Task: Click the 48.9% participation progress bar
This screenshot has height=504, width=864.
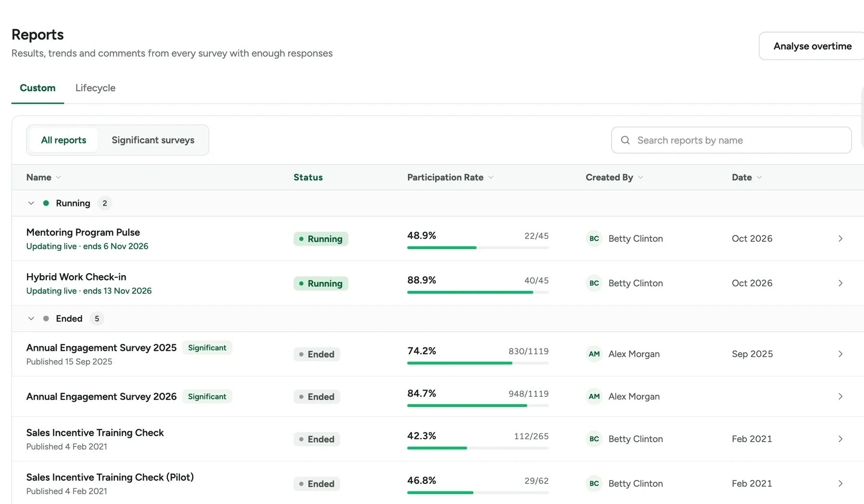Action: [478, 248]
